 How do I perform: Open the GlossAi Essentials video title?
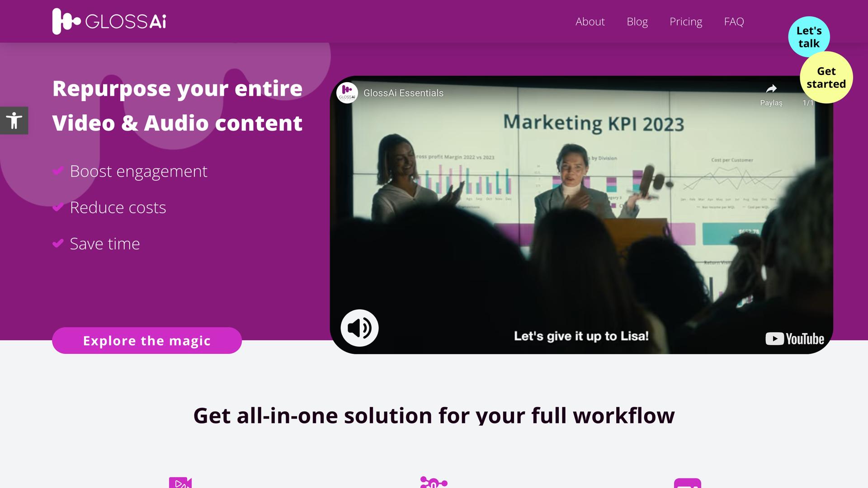pyautogui.click(x=403, y=93)
